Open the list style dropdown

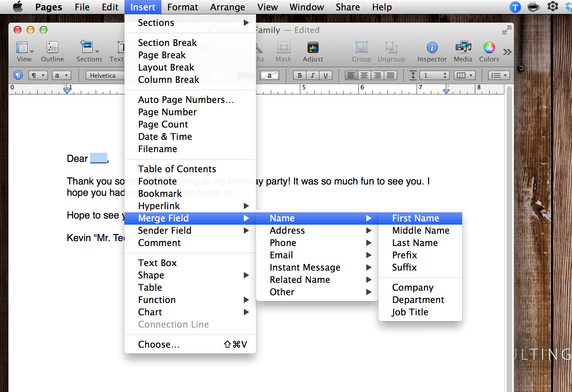coord(499,75)
